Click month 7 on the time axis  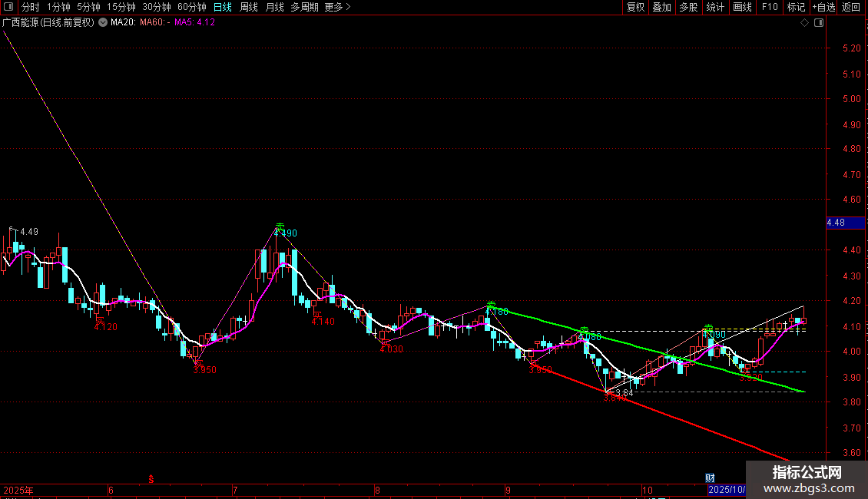point(235,490)
